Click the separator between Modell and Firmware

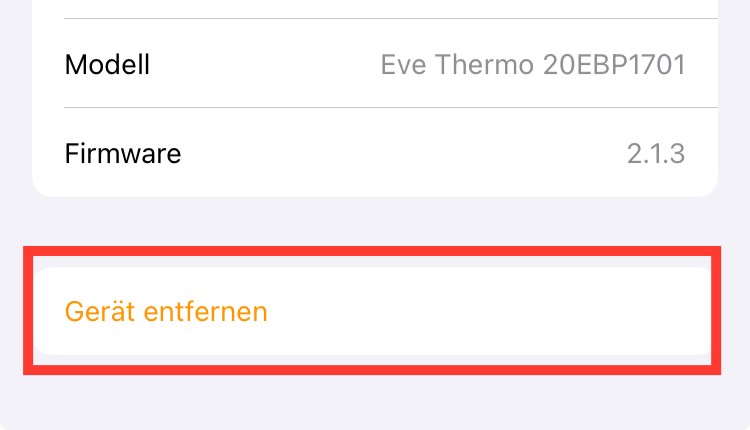390,108
